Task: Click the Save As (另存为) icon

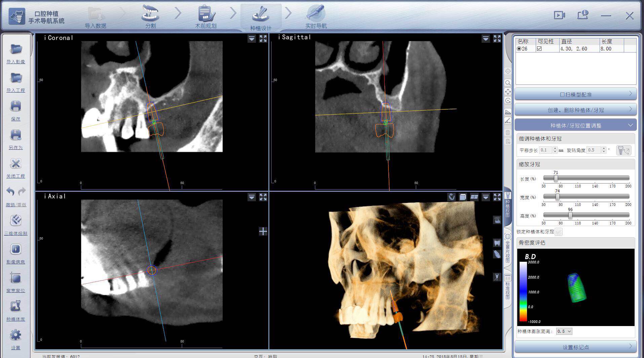Action: coord(15,135)
